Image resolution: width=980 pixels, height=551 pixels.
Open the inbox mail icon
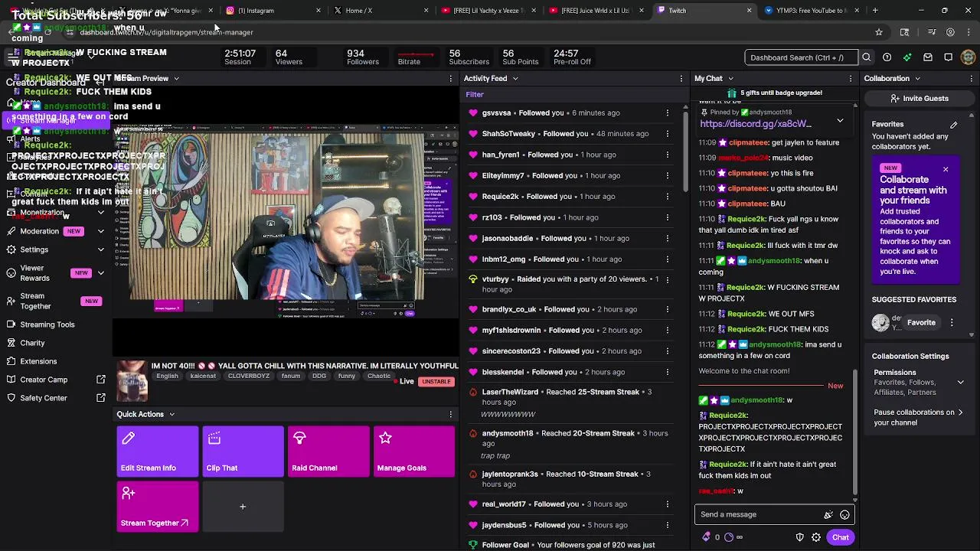pos(928,57)
